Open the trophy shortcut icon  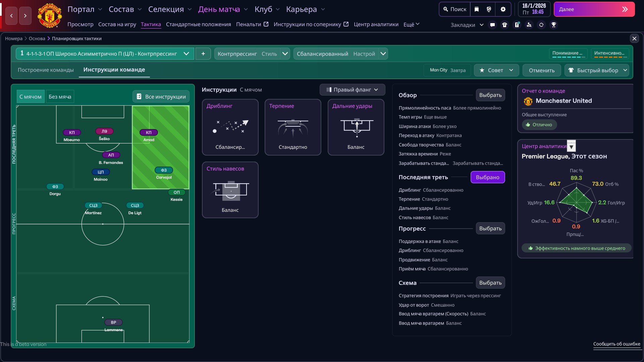(x=554, y=25)
